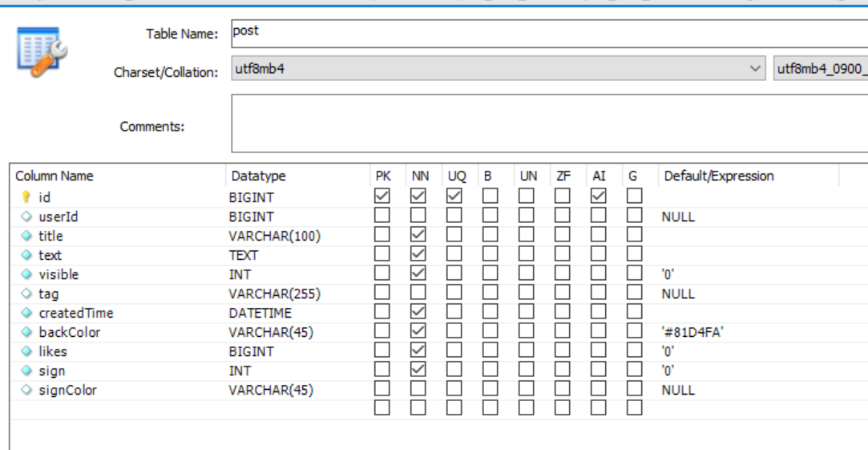
Task: Click the likes column name
Action: pyautogui.click(x=53, y=351)
